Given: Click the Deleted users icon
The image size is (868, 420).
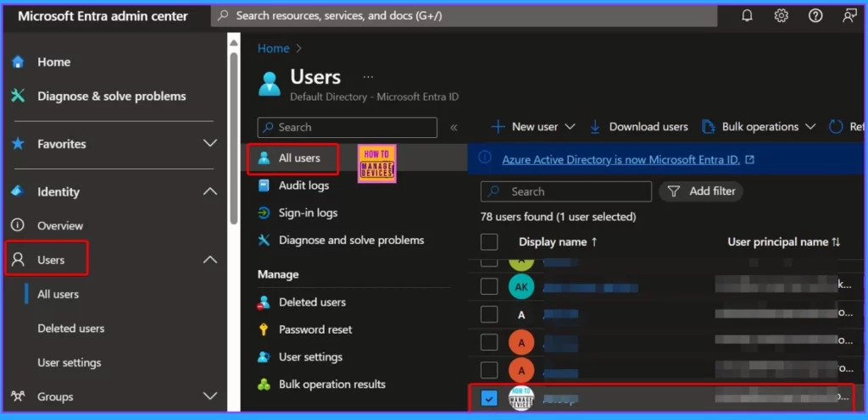Looking at the screenshot, I should [x=264, y=302].
